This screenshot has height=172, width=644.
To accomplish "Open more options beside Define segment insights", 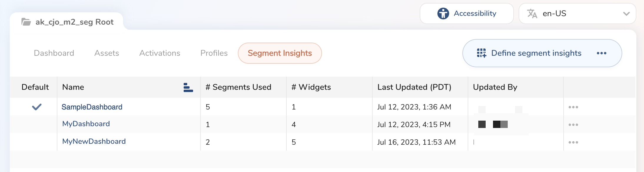I will 601,53.
